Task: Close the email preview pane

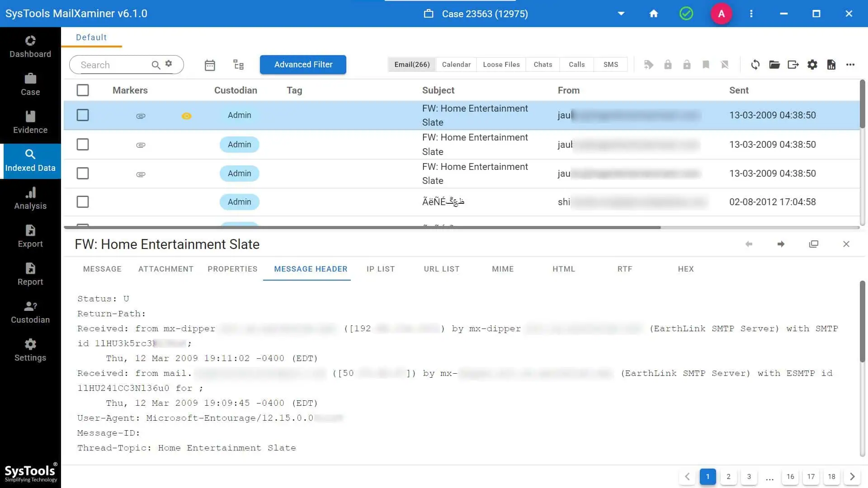Action: (x=846, y=244)
